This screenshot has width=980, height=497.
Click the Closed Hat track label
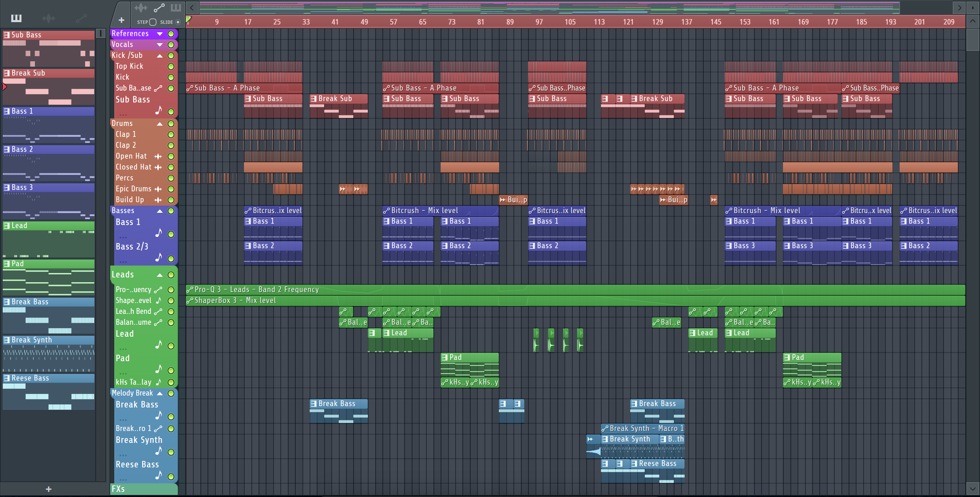pyautogui.click(x=133, y=167)
